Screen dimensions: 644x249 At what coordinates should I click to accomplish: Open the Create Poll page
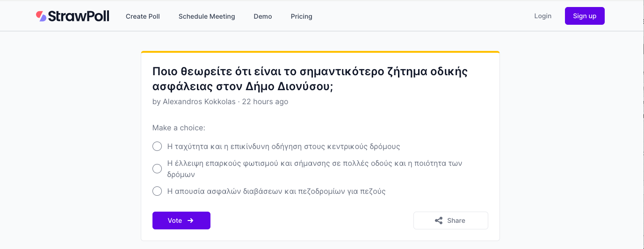143,16
